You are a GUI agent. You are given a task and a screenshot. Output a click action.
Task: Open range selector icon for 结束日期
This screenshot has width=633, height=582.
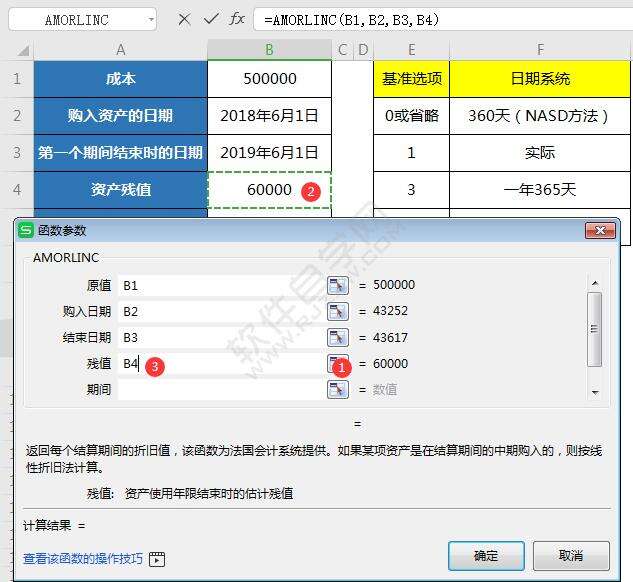[338, 337]
